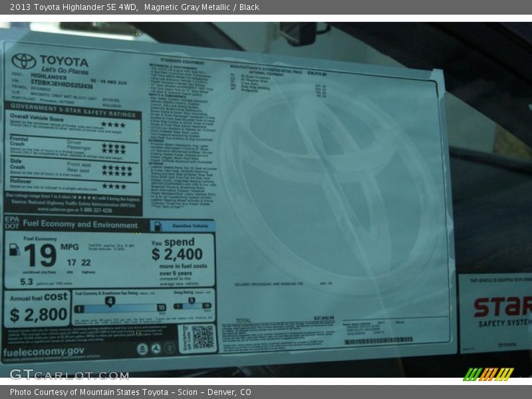Click the fuel pump icon beside 19 MPG
The image size is (532, 399).
pyautogui.click(x=14, y=250)
